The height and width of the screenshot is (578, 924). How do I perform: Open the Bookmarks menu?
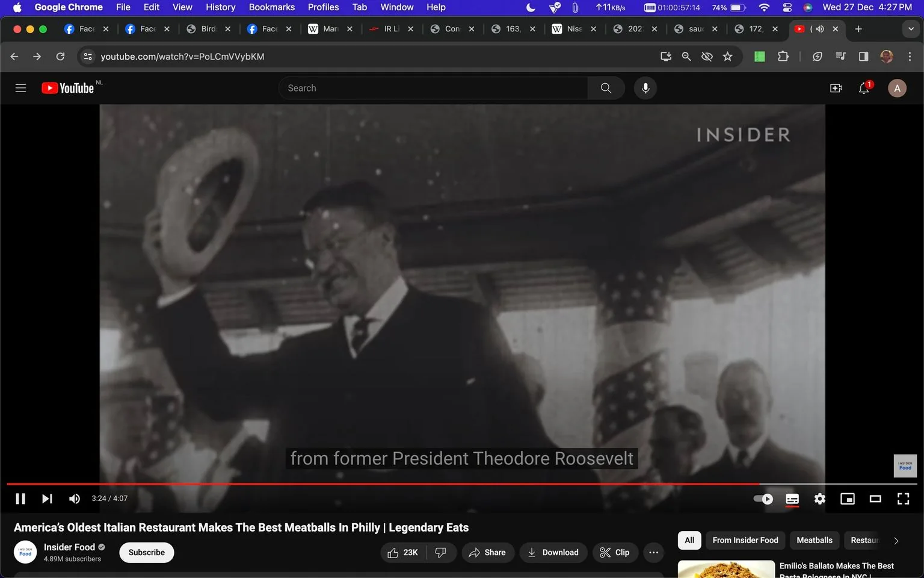pyautogui.click(x=272, y=7)
